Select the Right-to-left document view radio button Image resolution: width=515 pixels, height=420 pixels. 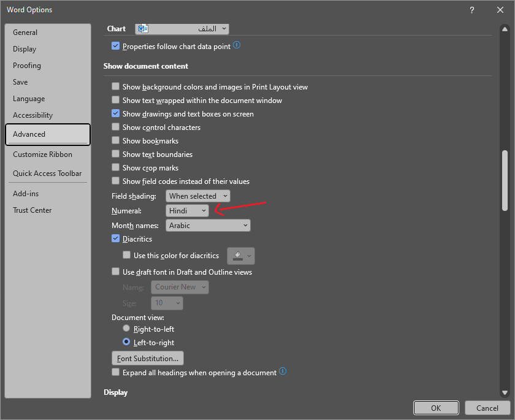tap(126, 329)
